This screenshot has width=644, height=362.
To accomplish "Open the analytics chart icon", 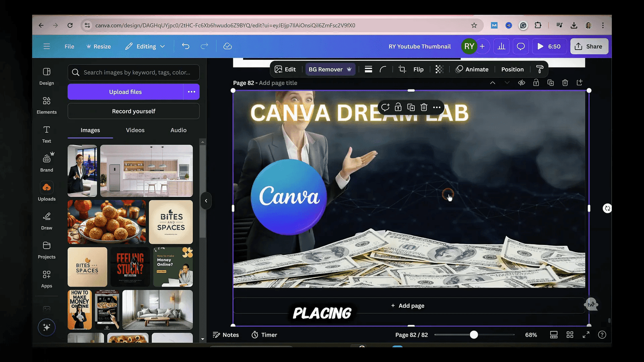I will pos(502,46).
